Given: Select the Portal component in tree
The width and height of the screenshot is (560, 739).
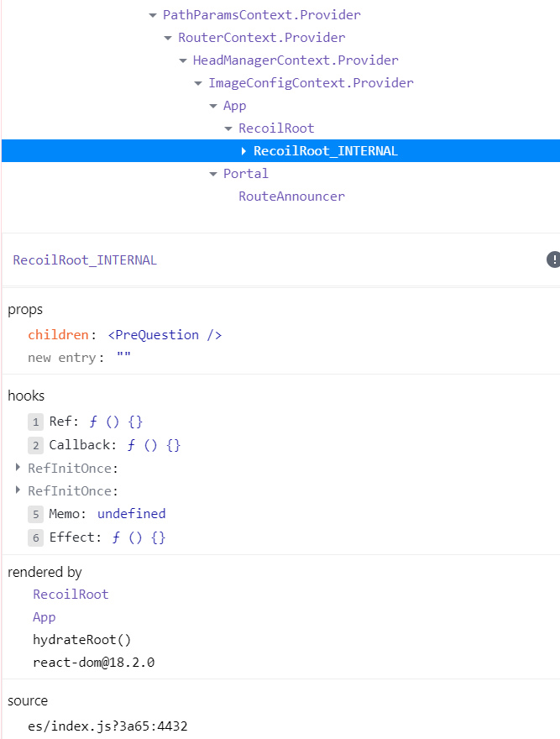Looking at the screenshot, I should click(x=246, y=174).
